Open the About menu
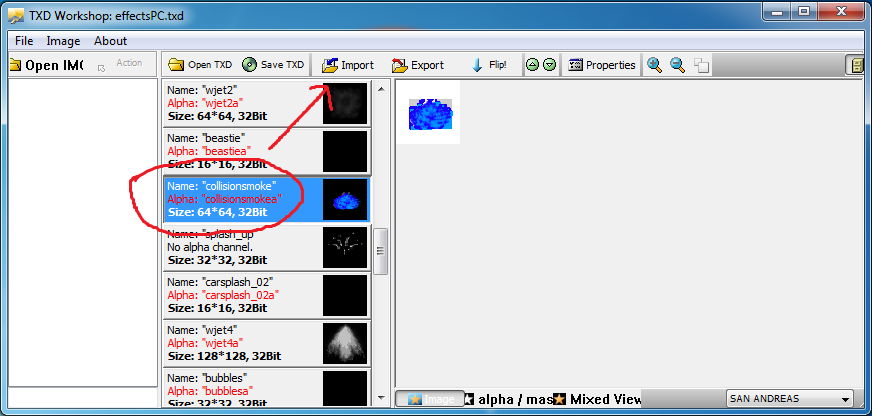The height and width of the screenshot is (416, 872). coord(110,41)
